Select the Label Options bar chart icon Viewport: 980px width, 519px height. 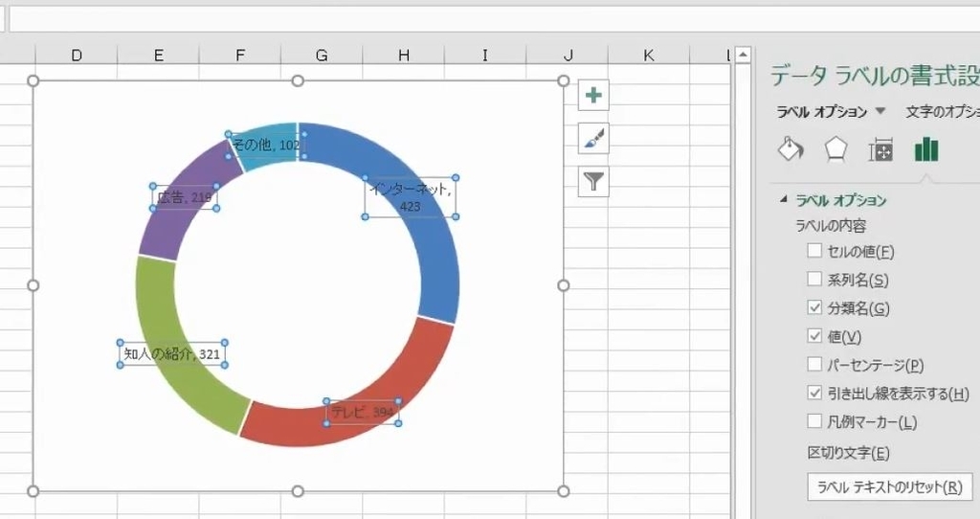[x=925, y=149]
